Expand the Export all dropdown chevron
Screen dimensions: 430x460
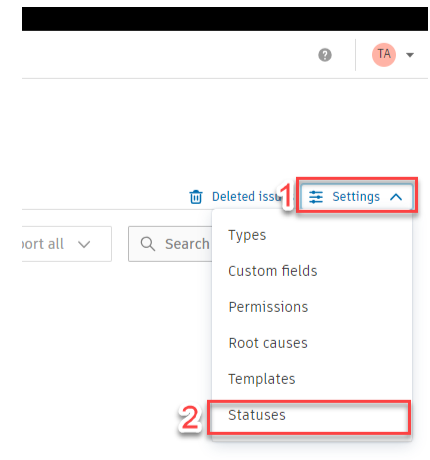[84, 244]
